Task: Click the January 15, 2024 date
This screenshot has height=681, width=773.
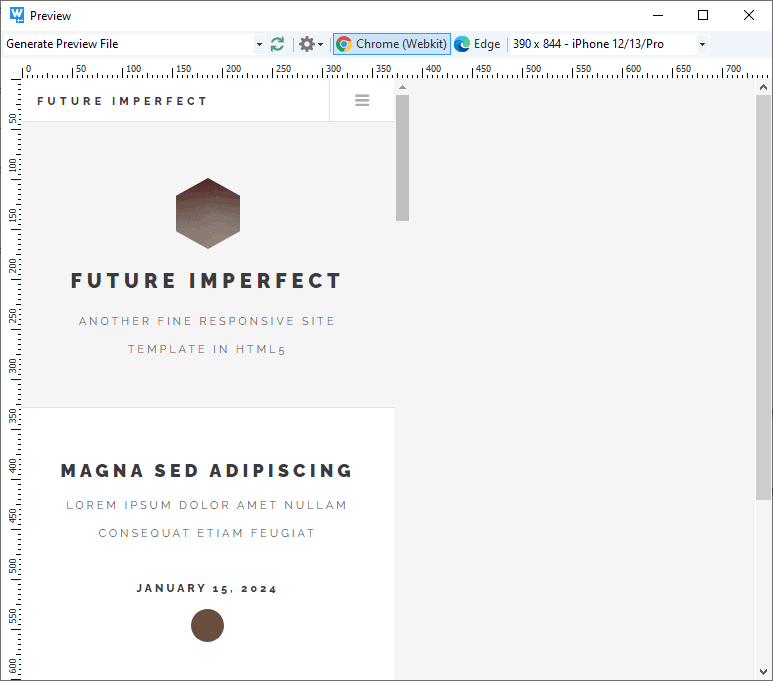Action: (207, 588)
